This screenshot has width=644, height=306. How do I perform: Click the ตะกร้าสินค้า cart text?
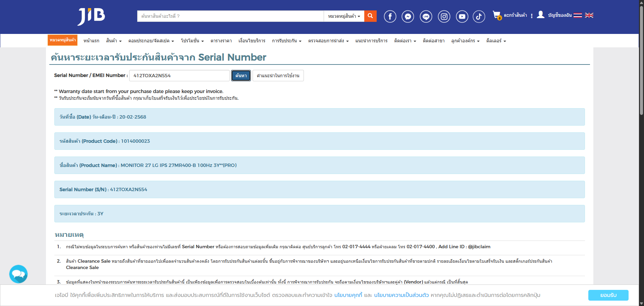click(x=515, y=15)
